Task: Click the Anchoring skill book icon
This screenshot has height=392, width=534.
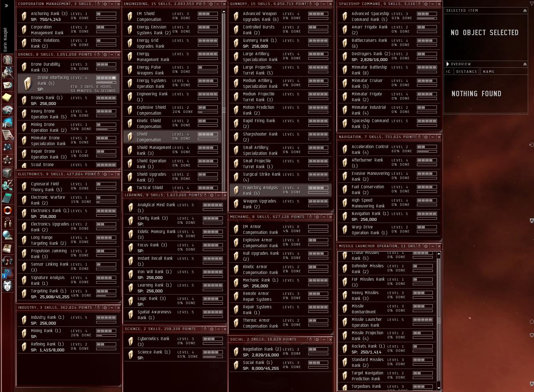Action: point(24,16)
